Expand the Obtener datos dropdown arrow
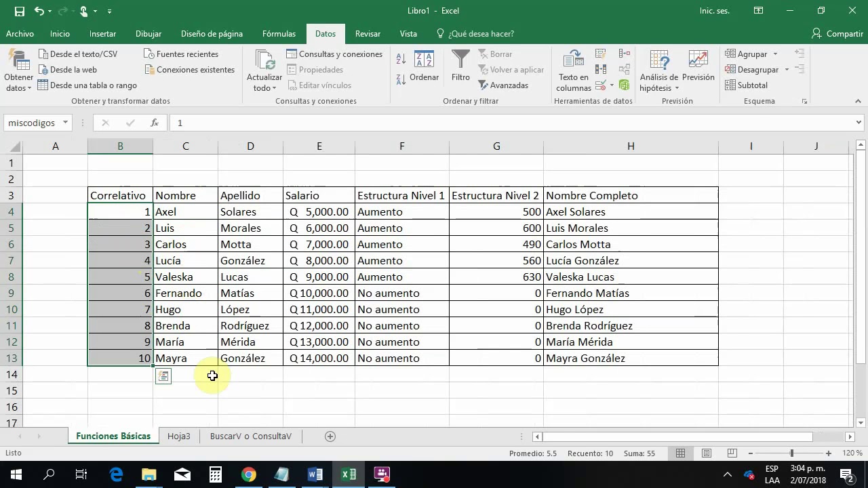868x488 pixels. 30,89
